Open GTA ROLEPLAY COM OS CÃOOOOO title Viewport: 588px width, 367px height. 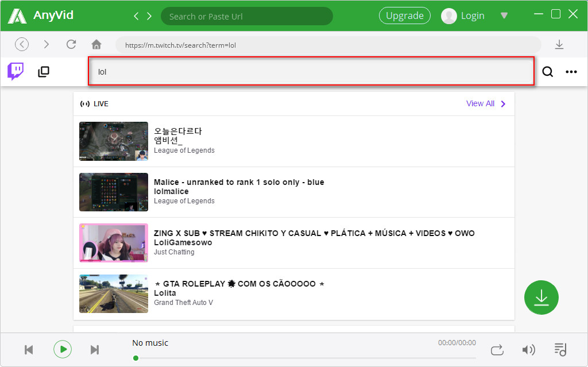point(239,284)
